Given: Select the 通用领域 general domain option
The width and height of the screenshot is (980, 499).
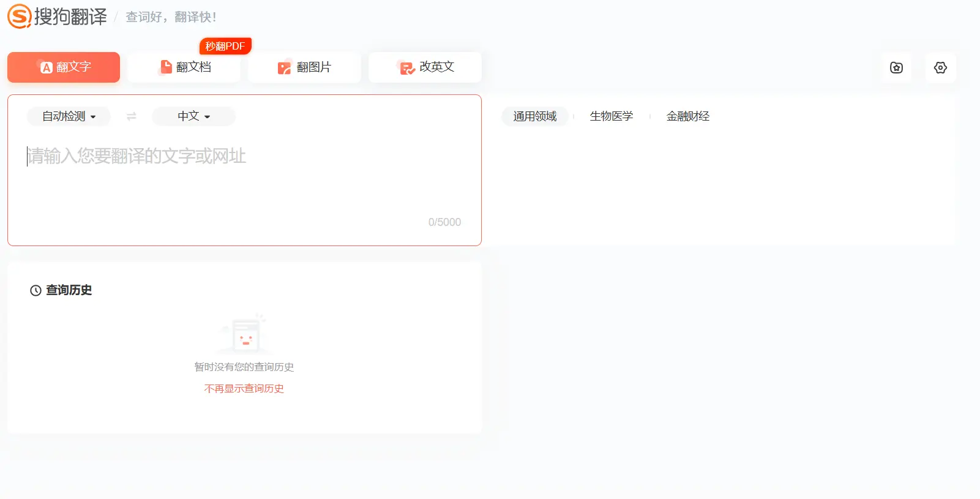Looking at the screenshot, I should click(535, 116).
